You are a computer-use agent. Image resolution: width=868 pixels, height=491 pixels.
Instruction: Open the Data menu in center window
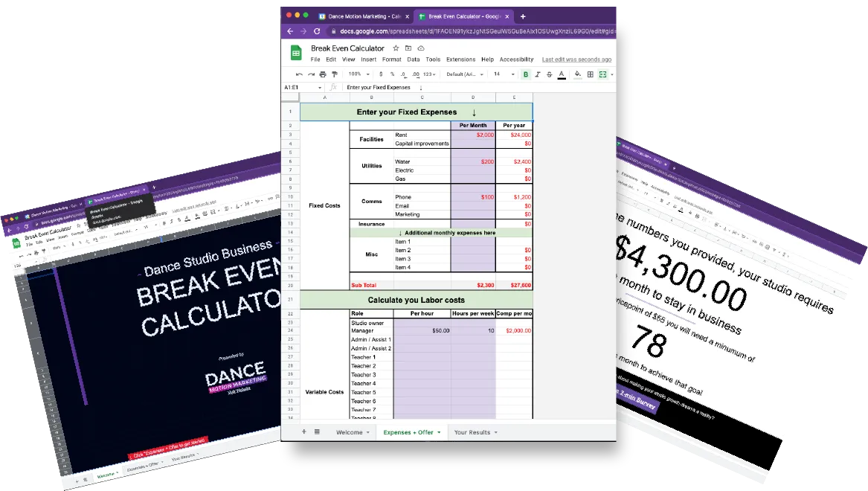414,60
